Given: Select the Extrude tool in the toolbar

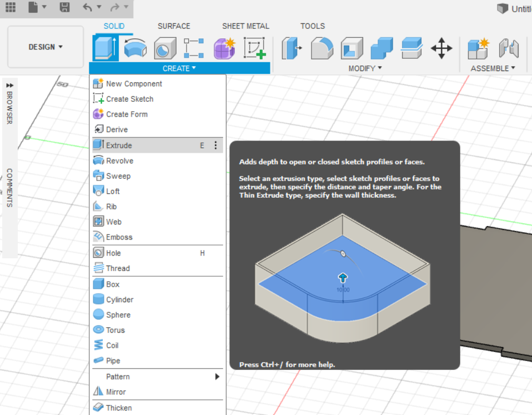Looking at the screenshot, I should [106, 48].
